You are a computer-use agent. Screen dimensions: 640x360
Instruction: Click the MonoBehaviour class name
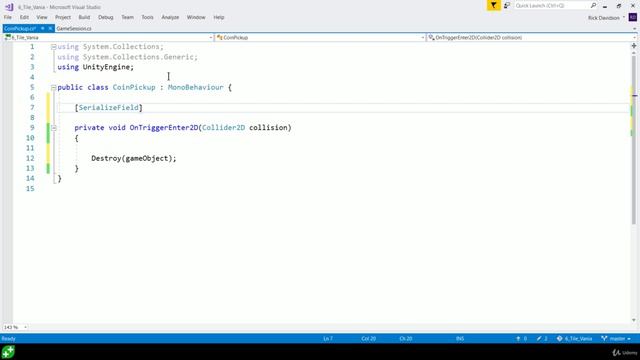pos(196,87)
